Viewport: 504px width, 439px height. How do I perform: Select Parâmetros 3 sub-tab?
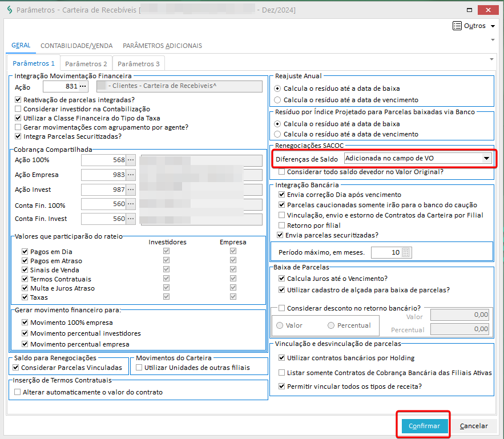(139, 63)
